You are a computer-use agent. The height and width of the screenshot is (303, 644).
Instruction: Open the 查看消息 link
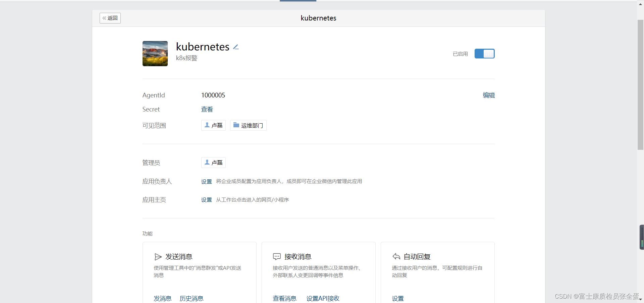pyautogui.click(x=284, y=299)
